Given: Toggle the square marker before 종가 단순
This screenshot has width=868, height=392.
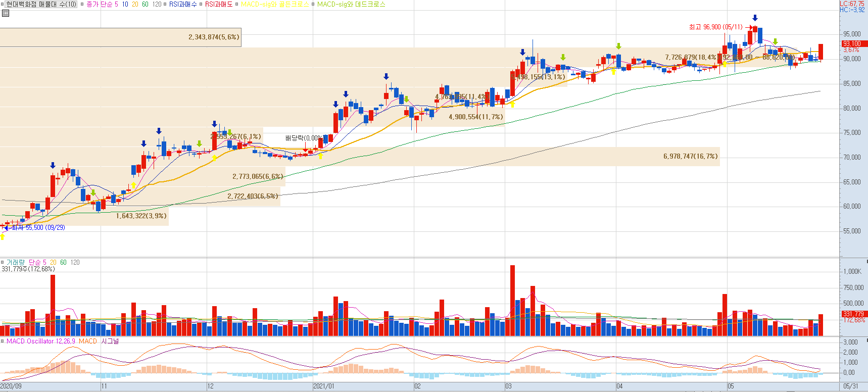Looking at the screenshot, I should coord(82,4).
